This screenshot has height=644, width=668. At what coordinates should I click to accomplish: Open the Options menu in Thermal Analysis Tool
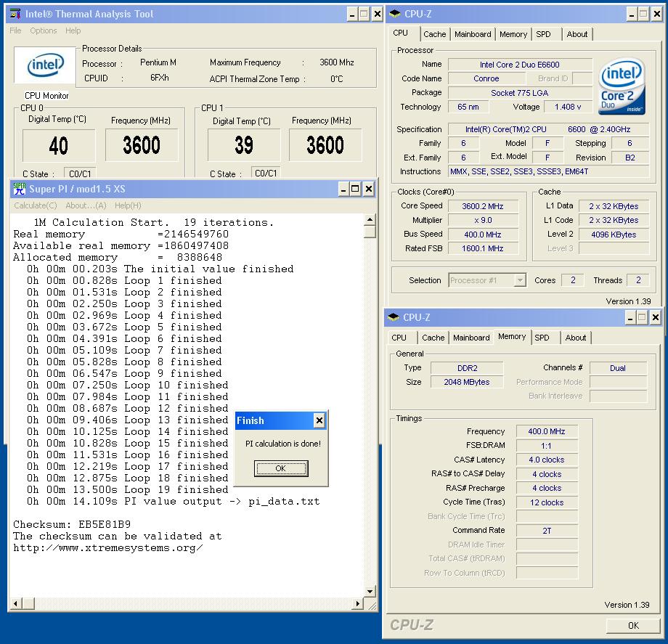coord(44,30)
